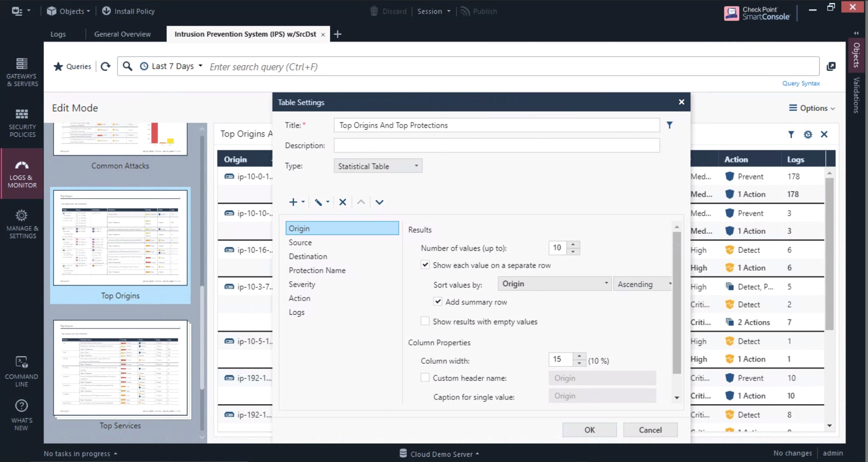The image size is (868, 462).
Task: Click the filter icon beside Title field
Action: (669, 125)
